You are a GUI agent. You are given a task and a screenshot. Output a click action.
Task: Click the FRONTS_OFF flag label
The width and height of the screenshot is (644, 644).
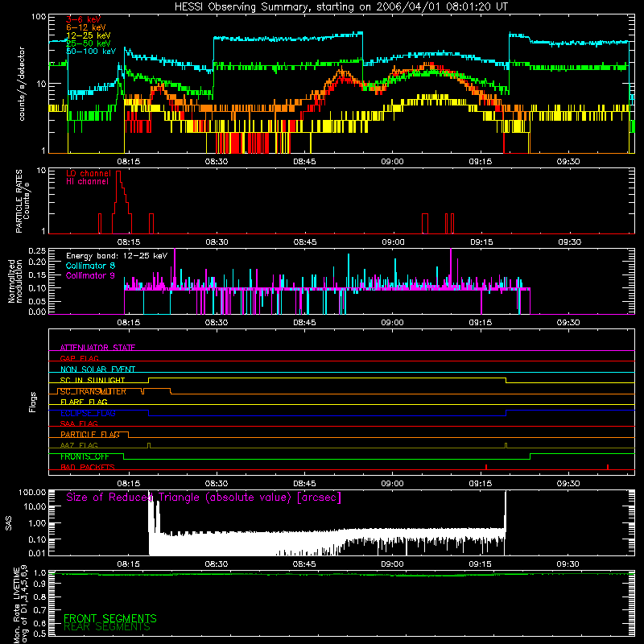85,456
